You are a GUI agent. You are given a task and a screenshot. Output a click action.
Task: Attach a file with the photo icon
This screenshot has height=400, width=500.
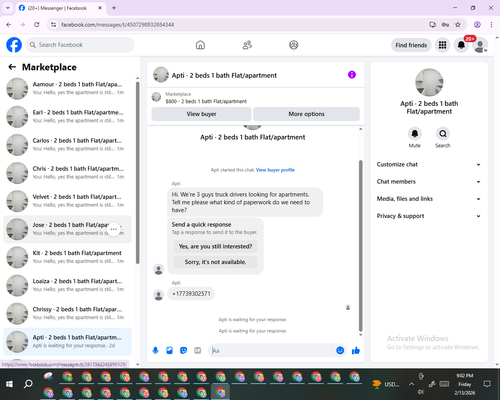(170, 350)
